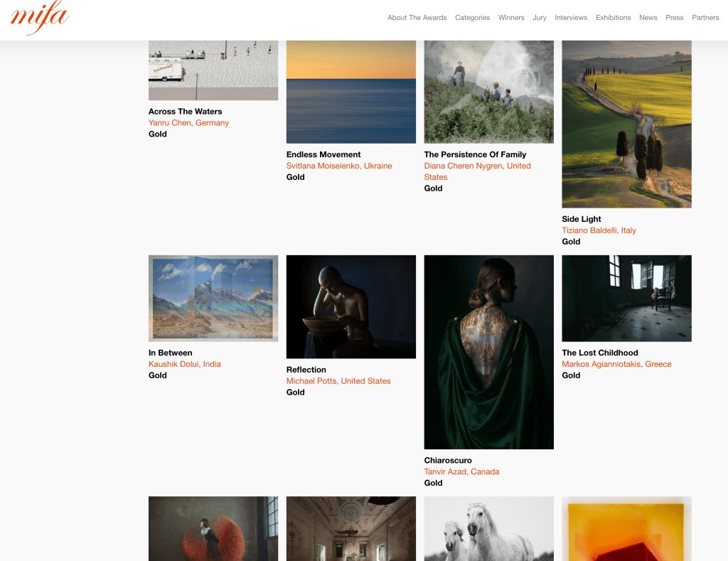The image size is (728, 561).
Task: Click the mifa logo
Action: (x=39, y=17)
